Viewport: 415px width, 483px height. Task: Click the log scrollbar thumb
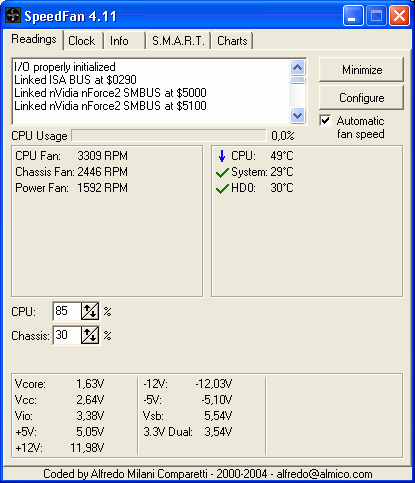(x=297, y=80)
